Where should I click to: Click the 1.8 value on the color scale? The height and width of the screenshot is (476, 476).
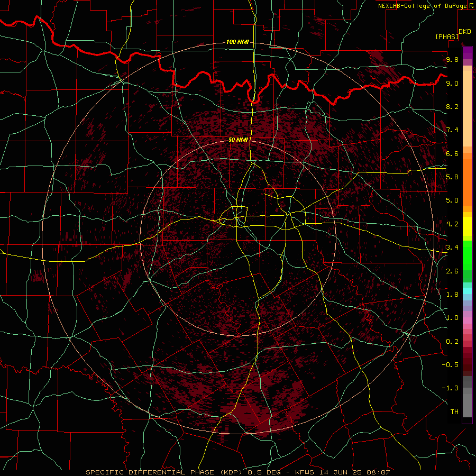click(452, 295)
